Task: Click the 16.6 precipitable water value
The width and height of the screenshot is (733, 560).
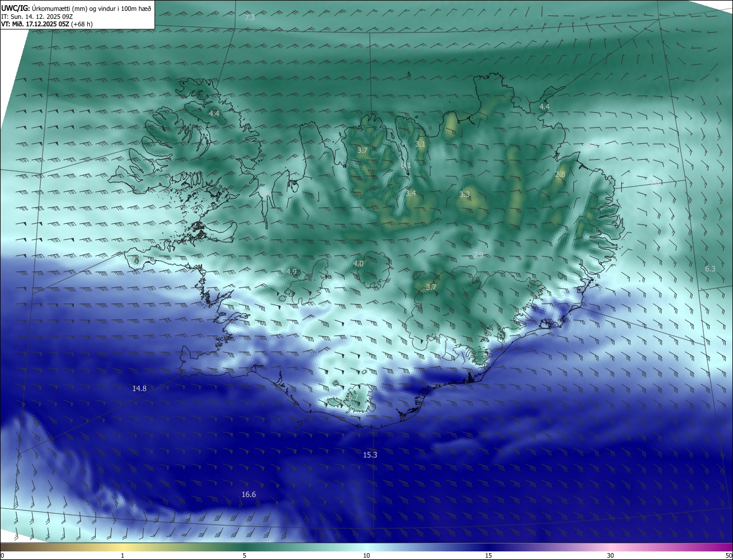Action: (249, 495)
